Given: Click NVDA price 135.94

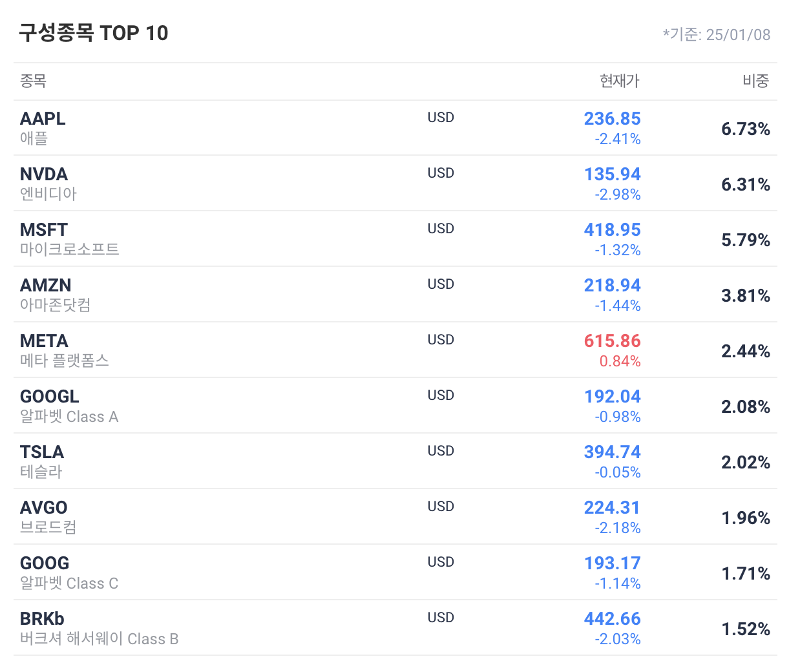Looking at the screenshot, I should 612,174.
